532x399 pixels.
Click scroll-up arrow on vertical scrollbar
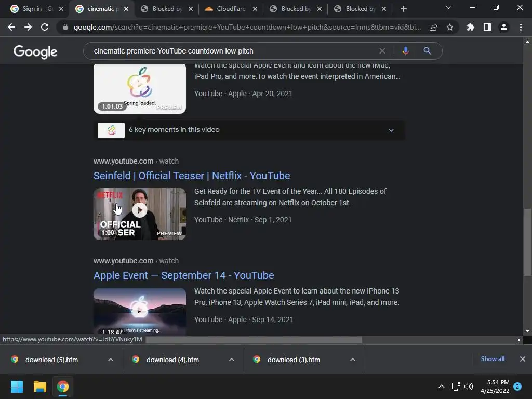[527, 42]
